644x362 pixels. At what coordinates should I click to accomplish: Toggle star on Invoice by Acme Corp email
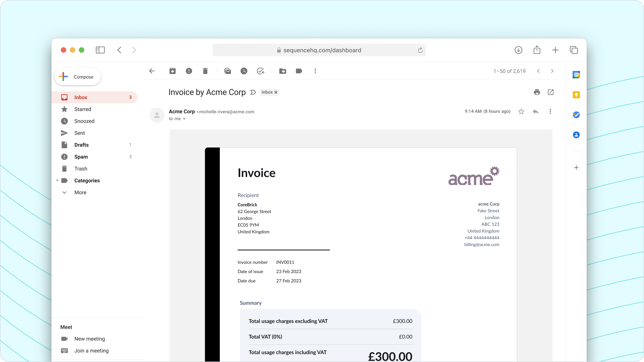(521, 111)
